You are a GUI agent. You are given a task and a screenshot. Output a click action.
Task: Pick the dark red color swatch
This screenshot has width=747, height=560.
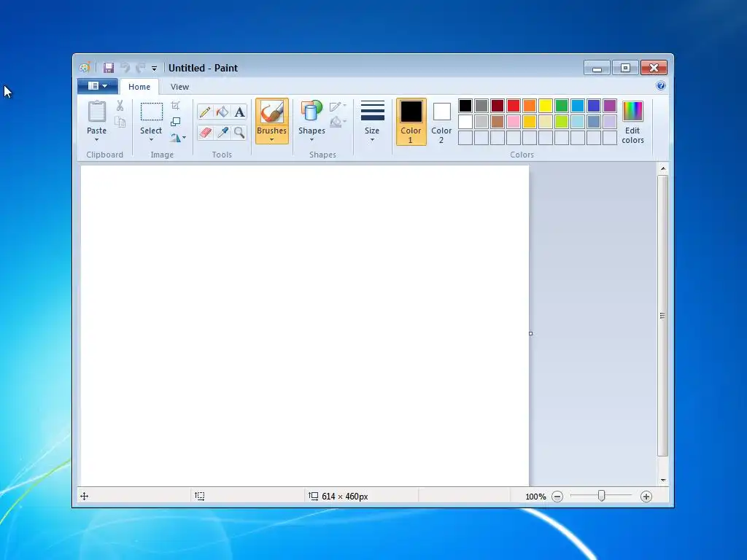point(498,106)
